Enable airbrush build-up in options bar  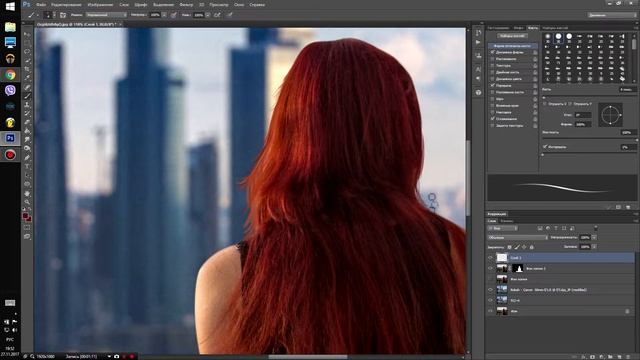click(x=217, y=15)
